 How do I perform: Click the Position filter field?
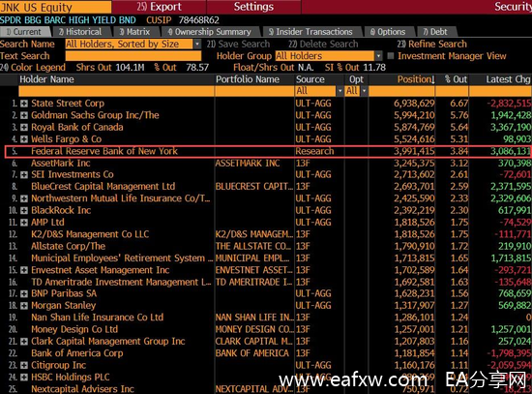(x=401, y=91)
